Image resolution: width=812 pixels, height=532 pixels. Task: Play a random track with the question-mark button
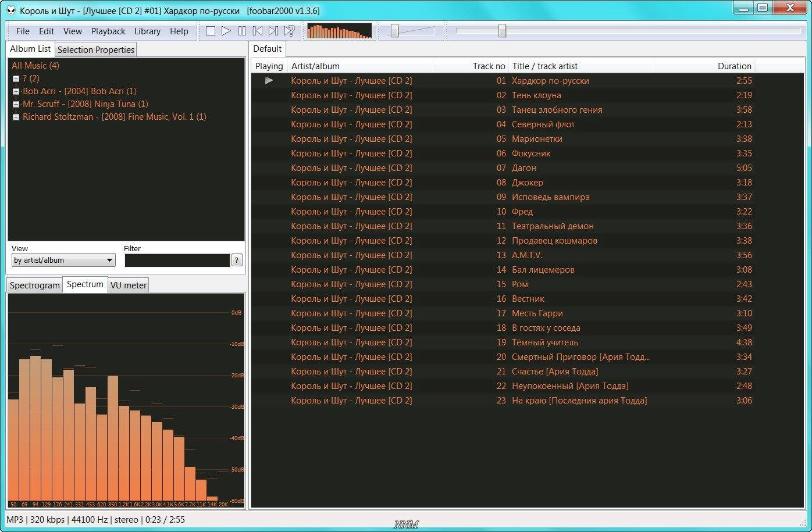289,31
